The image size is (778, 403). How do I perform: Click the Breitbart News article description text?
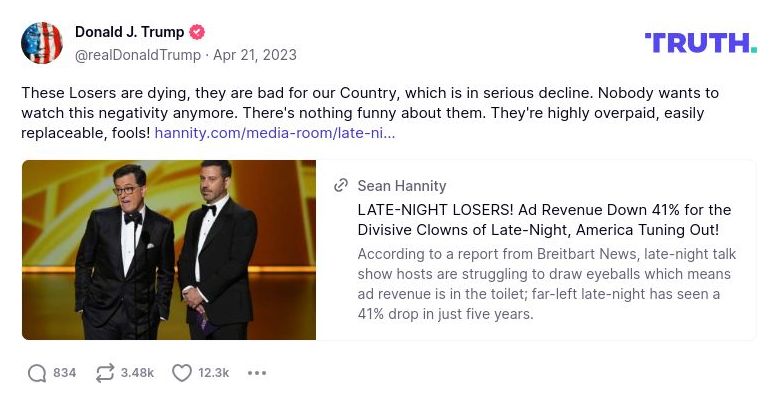(544, 284)
